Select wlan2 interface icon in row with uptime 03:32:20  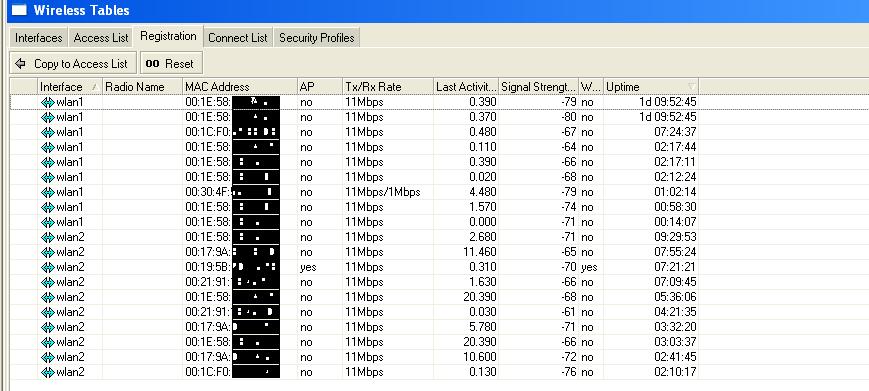coord(48,327)
